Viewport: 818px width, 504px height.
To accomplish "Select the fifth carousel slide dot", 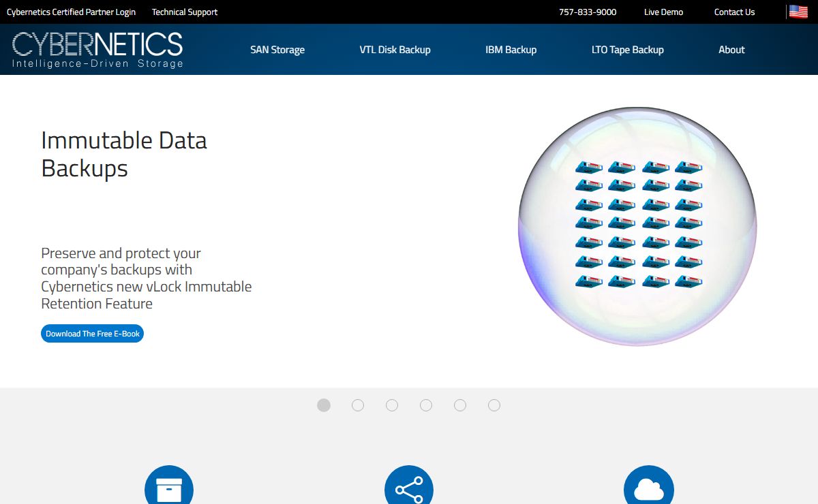I will 460,405.
